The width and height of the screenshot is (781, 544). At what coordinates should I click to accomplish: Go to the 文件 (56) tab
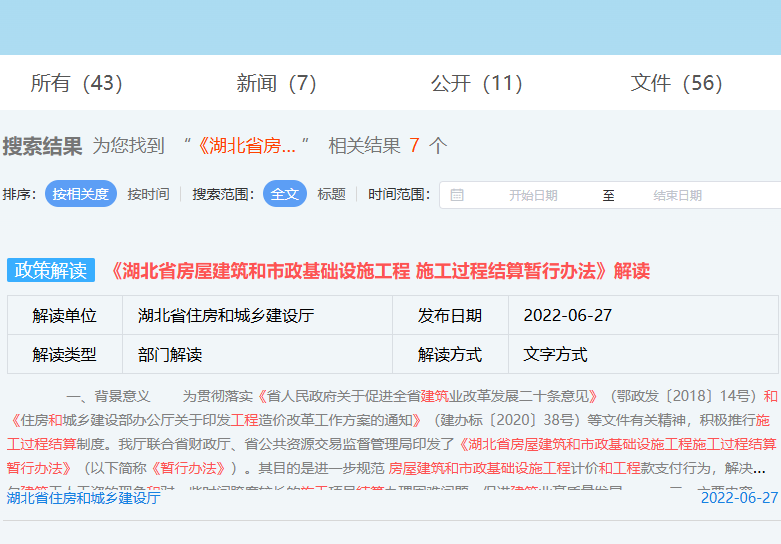coord(676,83)
